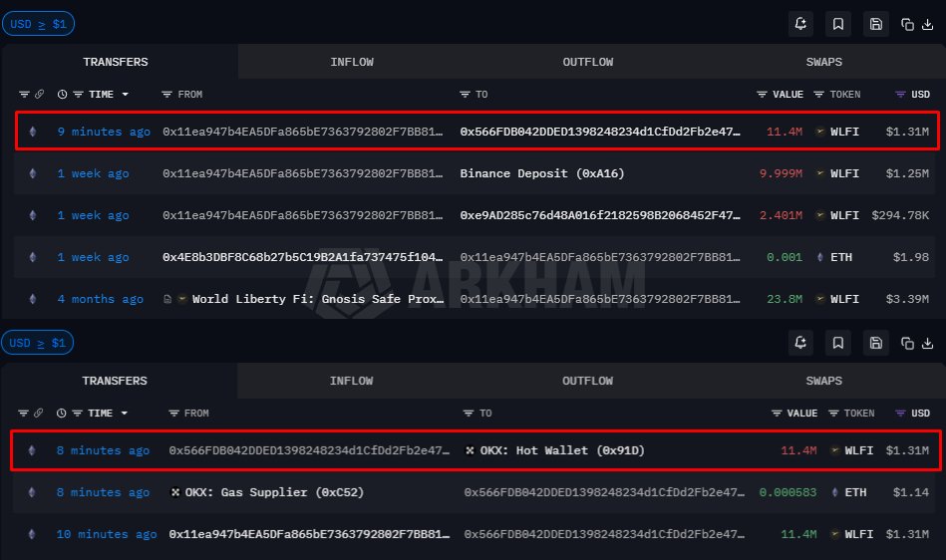Switch to the SWAPS tab in the lower panel
The height and width of the screenshot is (560, 946).
click(824, 381)
